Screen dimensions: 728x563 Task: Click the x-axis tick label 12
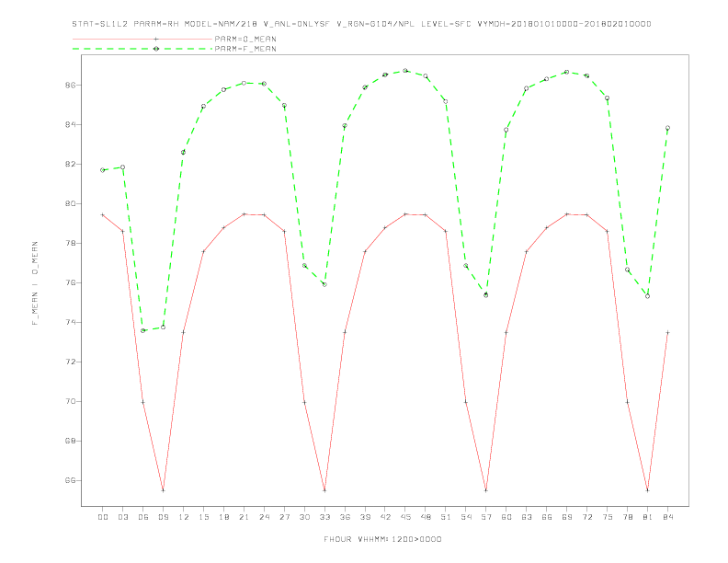coord(184,517)
